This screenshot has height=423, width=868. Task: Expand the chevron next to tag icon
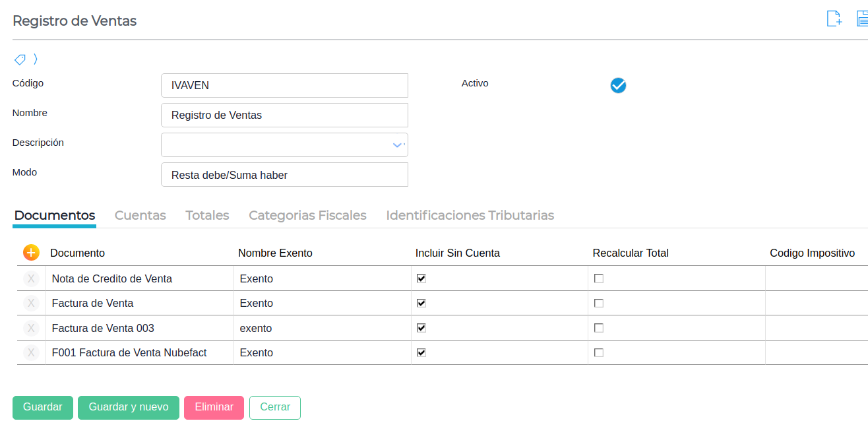pos(36,59)
